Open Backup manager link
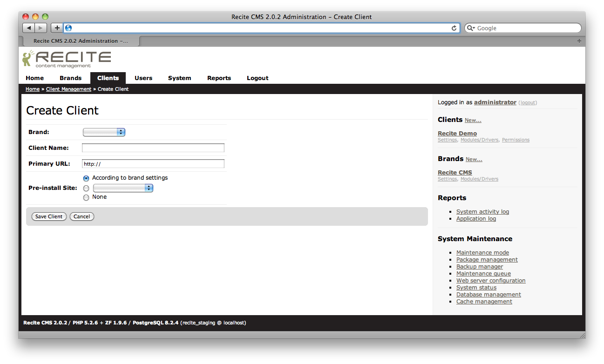Viewport: 604px width, 364px height. pyautogui.click(x=480, y=267)
